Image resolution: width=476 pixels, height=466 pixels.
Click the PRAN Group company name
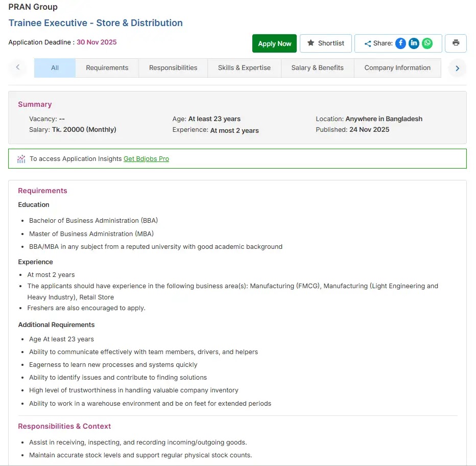click(x=33, y=7)
